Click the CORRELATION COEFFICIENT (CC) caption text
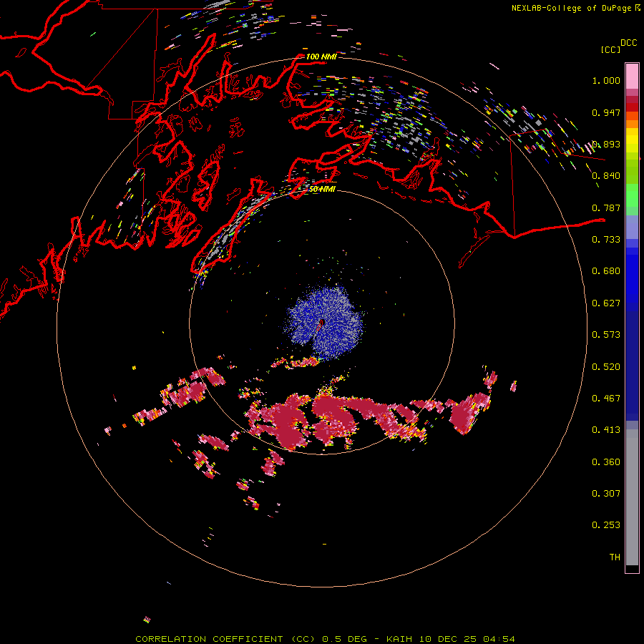 click(225, 639)
